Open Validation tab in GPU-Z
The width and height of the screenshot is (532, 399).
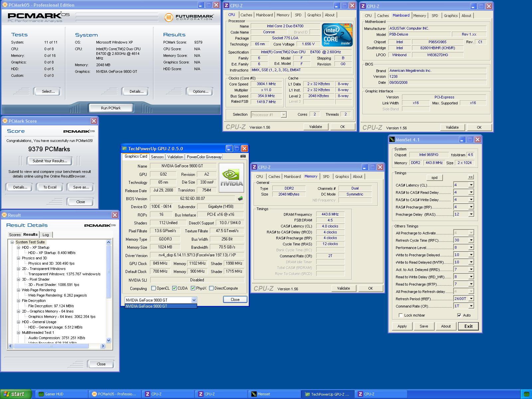175,157
